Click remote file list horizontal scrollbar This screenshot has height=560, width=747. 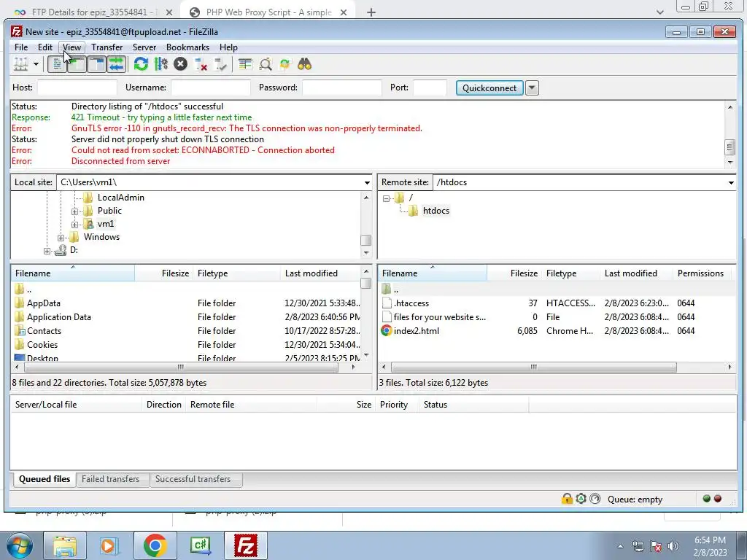coord(533,367)
